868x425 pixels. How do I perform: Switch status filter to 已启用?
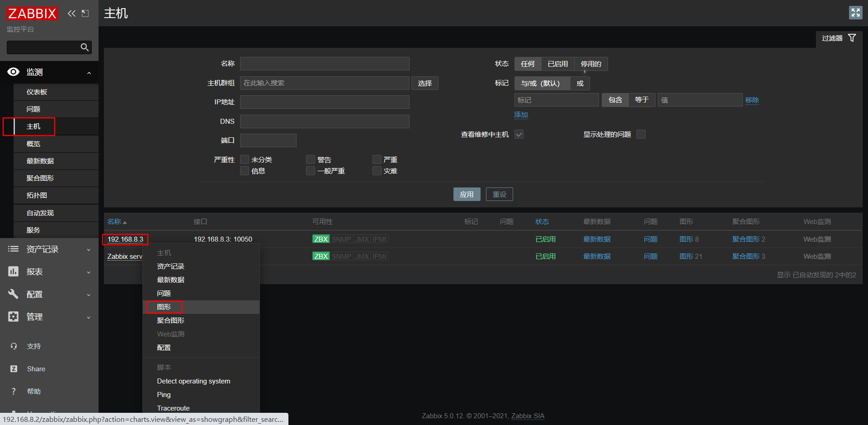[x=557, y=64]
